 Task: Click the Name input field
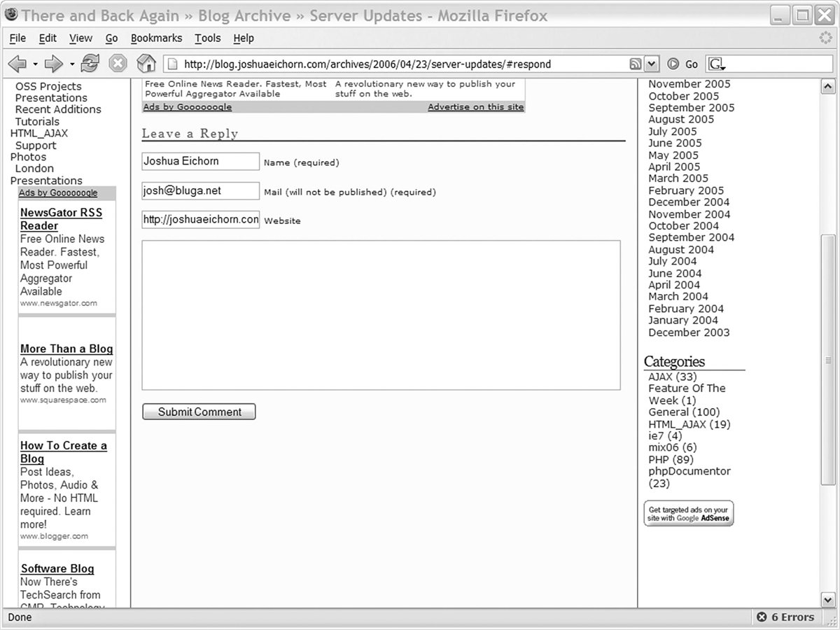click(x=200, y=161)
